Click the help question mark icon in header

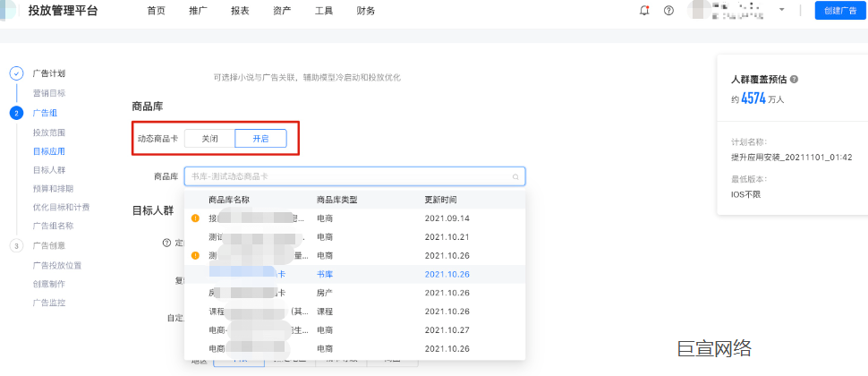point(668,11)
